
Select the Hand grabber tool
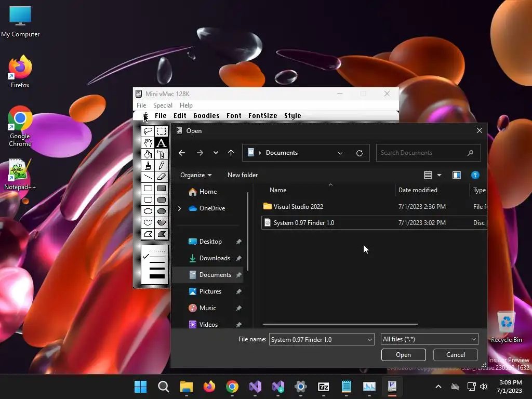click(x=148, y=143)
